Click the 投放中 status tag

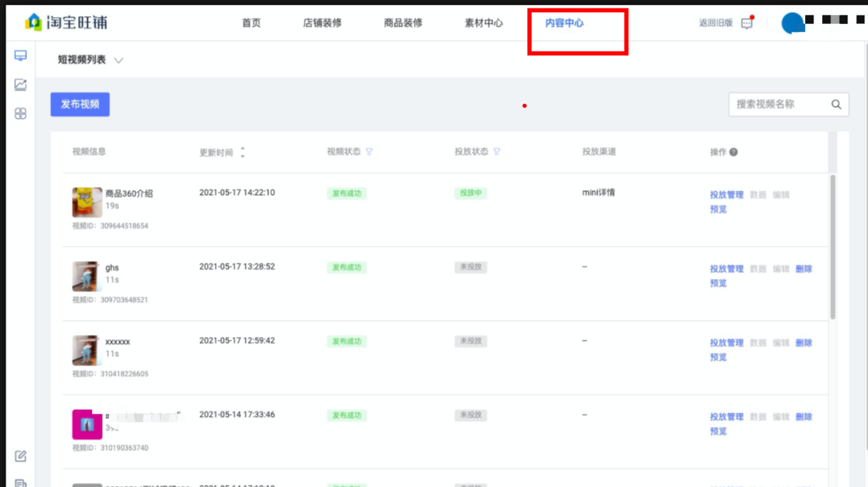click(x=470, y=193)
